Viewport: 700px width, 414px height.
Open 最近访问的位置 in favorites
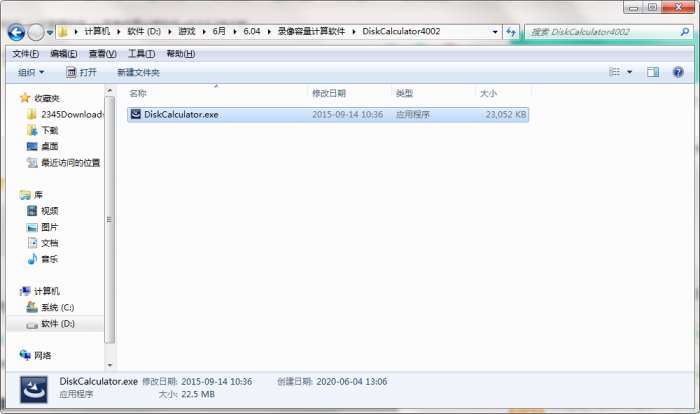(71, 163)
